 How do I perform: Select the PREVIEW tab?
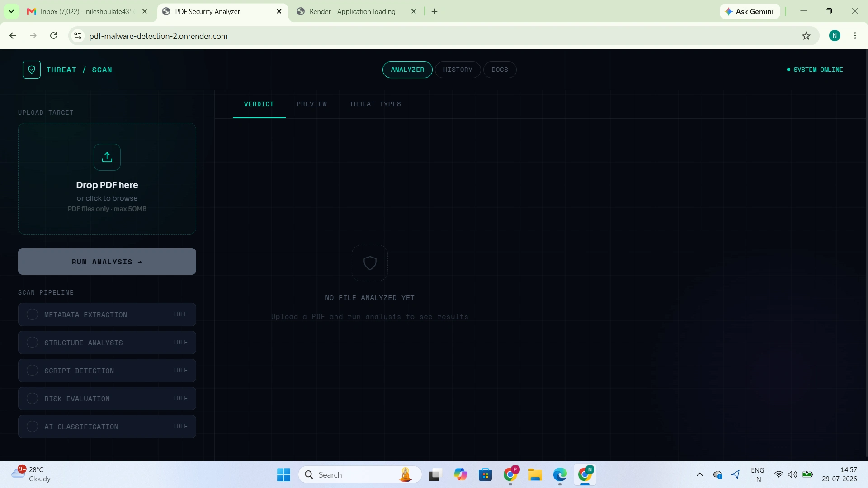[x=311, y=104]
